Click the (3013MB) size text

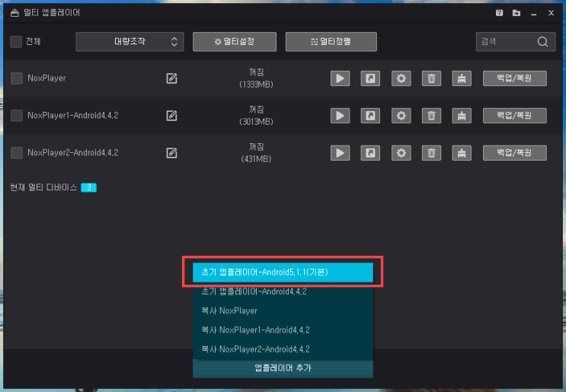(x=256, y=122)
